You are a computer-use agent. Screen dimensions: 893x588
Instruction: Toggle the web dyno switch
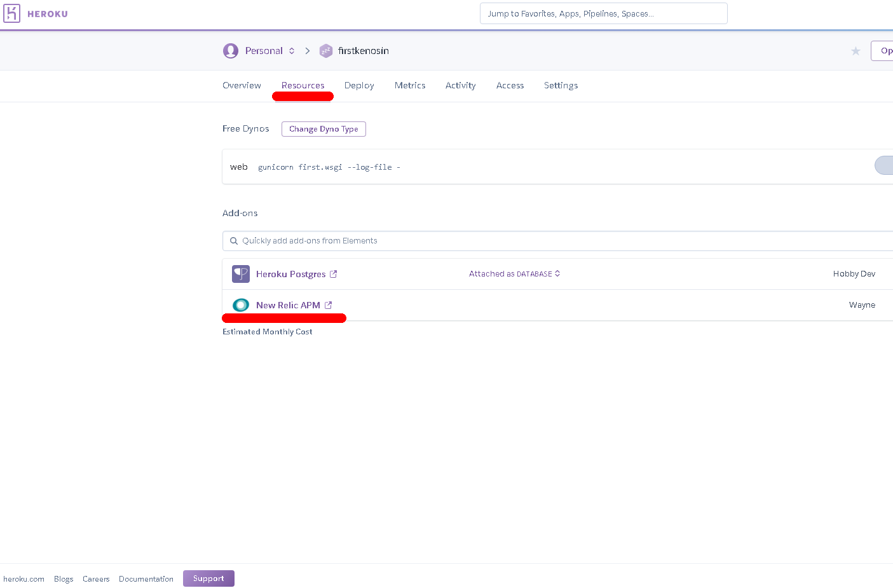[x=884, y=165]
